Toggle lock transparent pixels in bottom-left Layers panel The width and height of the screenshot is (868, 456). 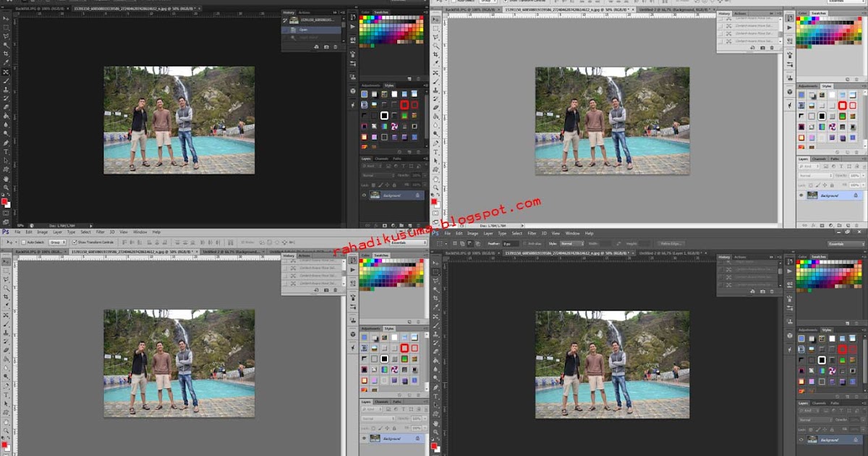click(x=373, y=428)
